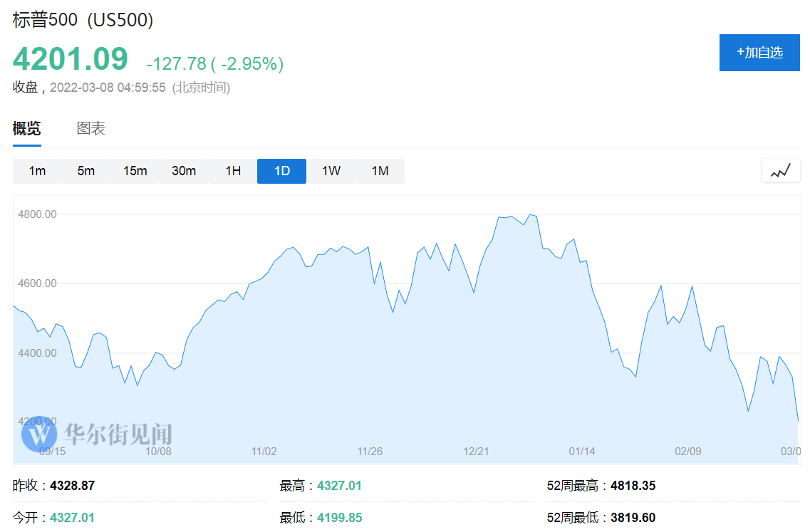Select the 1D interval

pos(281,171)
